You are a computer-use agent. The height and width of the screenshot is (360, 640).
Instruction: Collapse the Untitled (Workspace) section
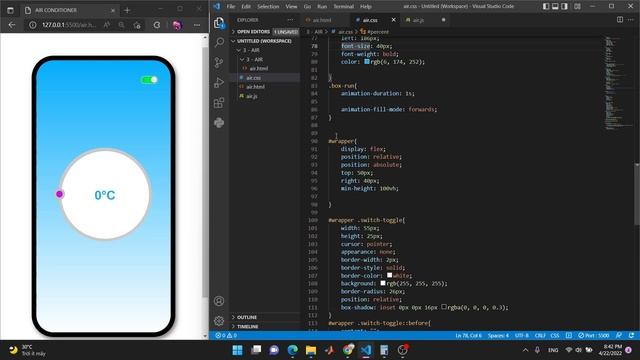coord(265,41)
